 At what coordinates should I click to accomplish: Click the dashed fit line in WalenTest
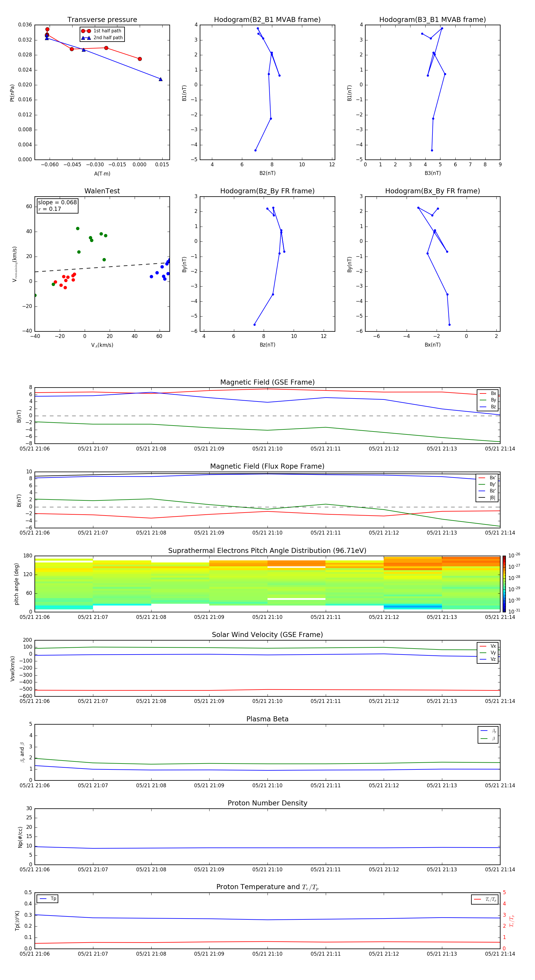pyautogui.click(x=102, y=267)
